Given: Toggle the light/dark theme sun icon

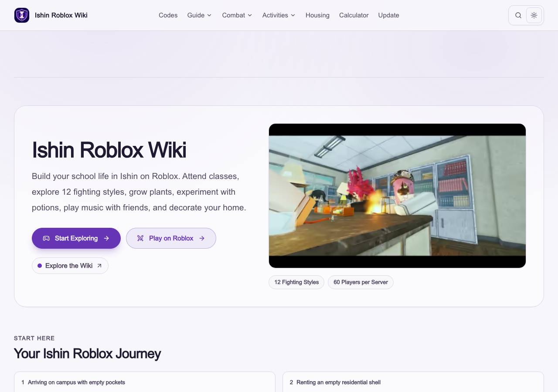Looking at the screenshot, I should click(x=534, y=15).
